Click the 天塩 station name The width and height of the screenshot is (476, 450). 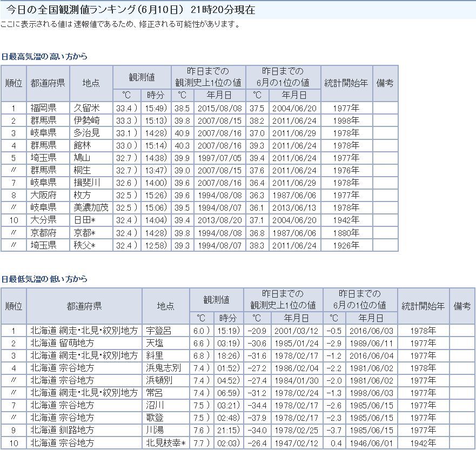click(x=155, y=343)
